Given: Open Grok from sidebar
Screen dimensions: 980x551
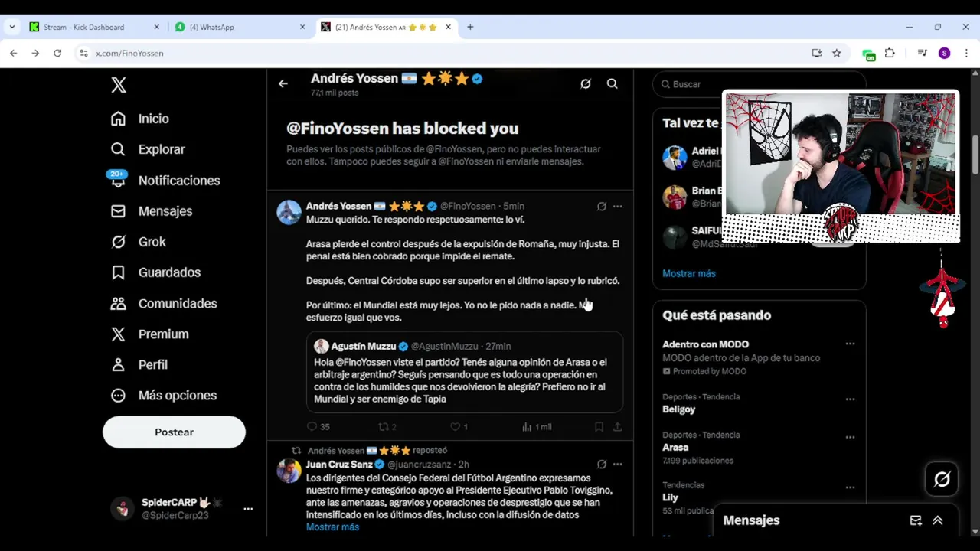Looking at the screenshot, I should point(138,242).
